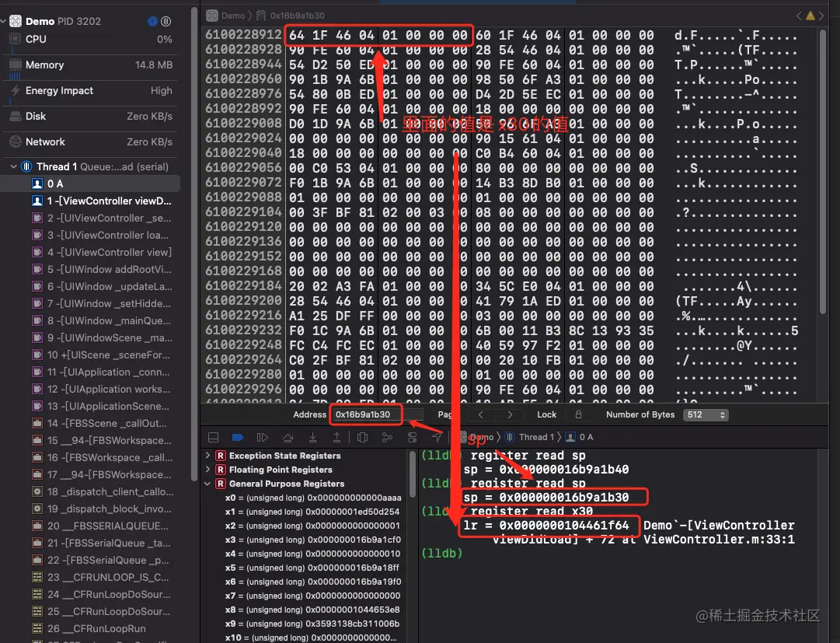Select the x0 register value 0x000000000000aaaa
Screen dimensions: 840x643
[354, 498]
